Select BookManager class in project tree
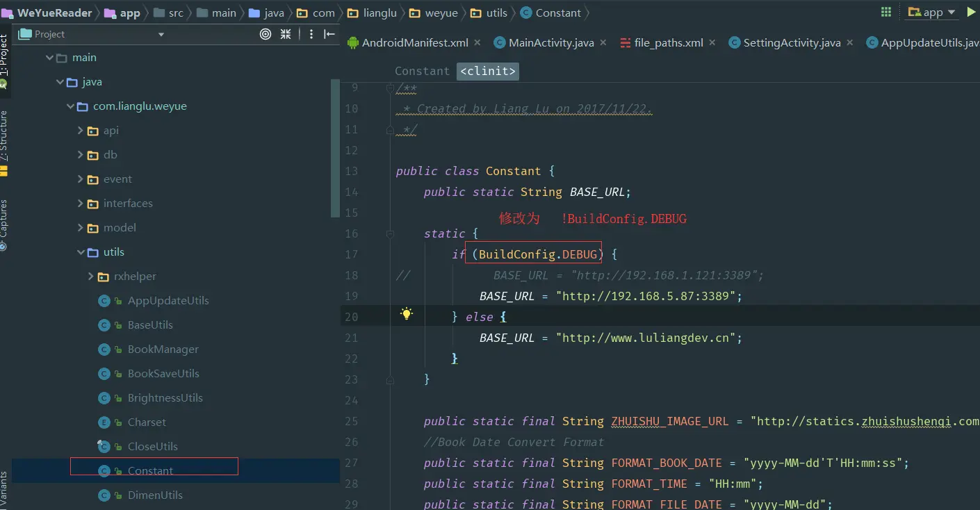980x510 pixels. pos(163,349)
